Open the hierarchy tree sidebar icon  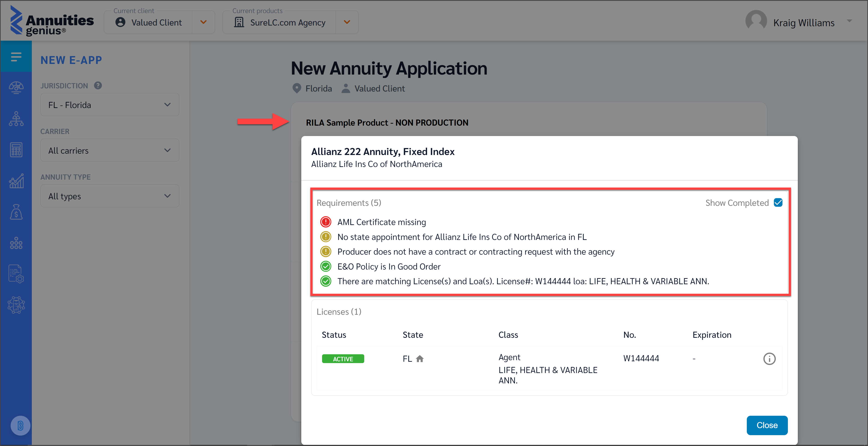[x=16, y=119]
